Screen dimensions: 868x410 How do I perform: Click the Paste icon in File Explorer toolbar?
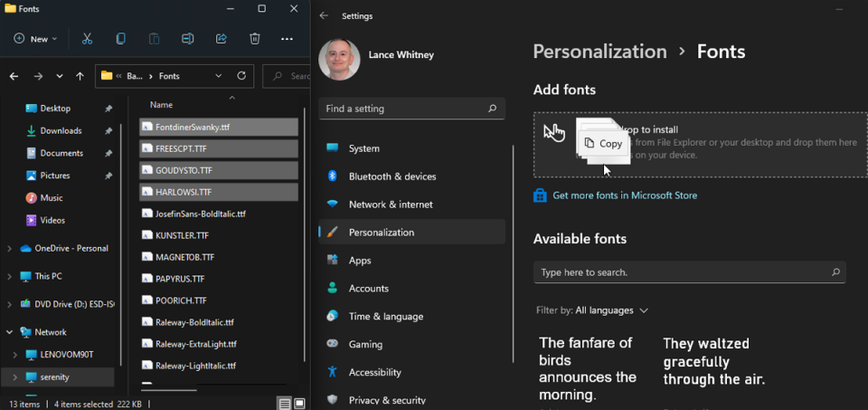coord(154,39)
